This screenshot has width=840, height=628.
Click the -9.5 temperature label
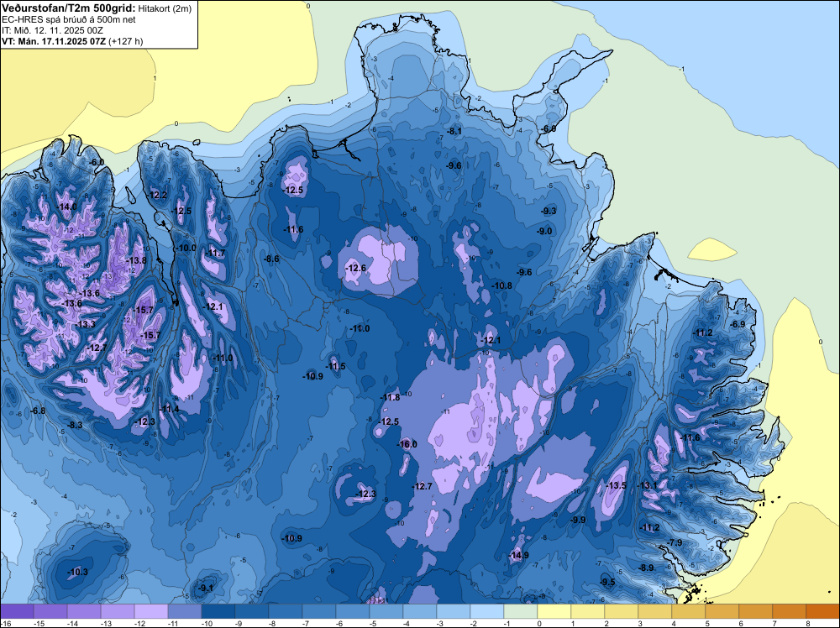[x=607, y=583]
